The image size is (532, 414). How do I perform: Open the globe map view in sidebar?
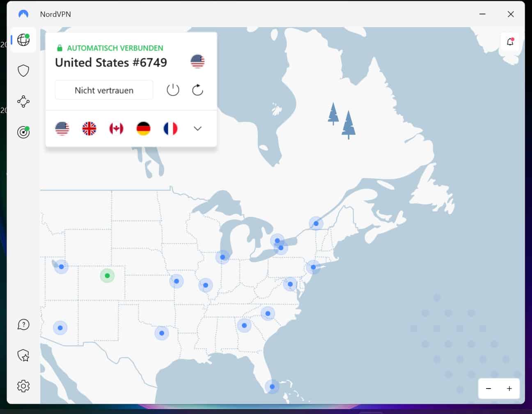(x=23, y=40)
